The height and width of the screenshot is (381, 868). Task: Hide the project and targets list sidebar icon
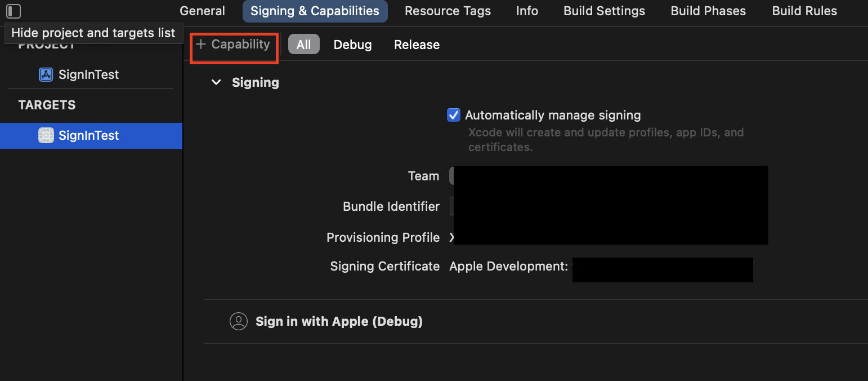13,11
